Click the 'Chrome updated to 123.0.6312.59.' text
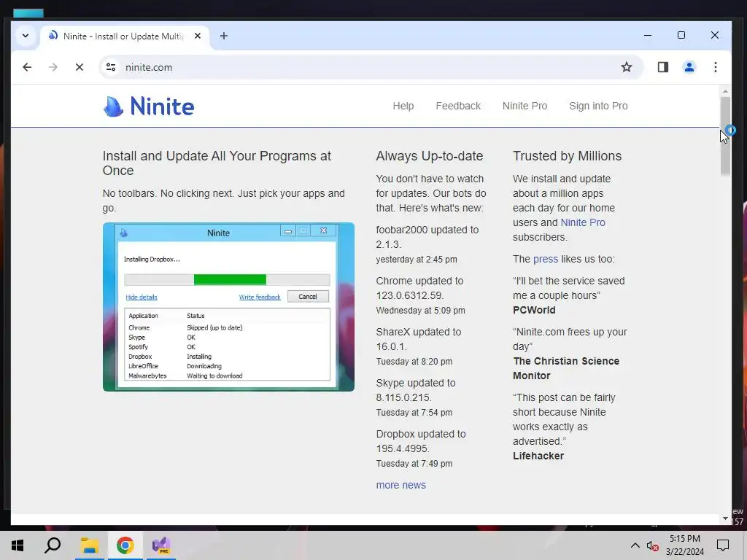This screenshot has height=560, width=747. pyautogui.click(x=419, y=288)
